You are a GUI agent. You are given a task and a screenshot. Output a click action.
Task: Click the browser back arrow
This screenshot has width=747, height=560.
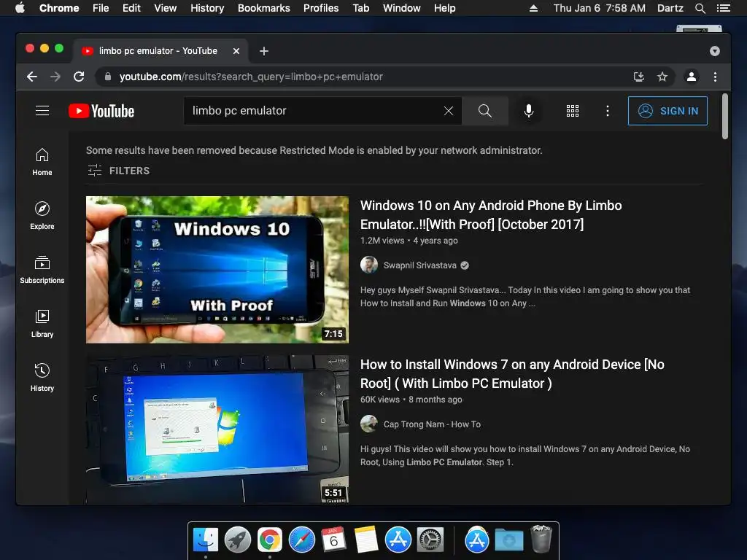(x=32, y=77)
